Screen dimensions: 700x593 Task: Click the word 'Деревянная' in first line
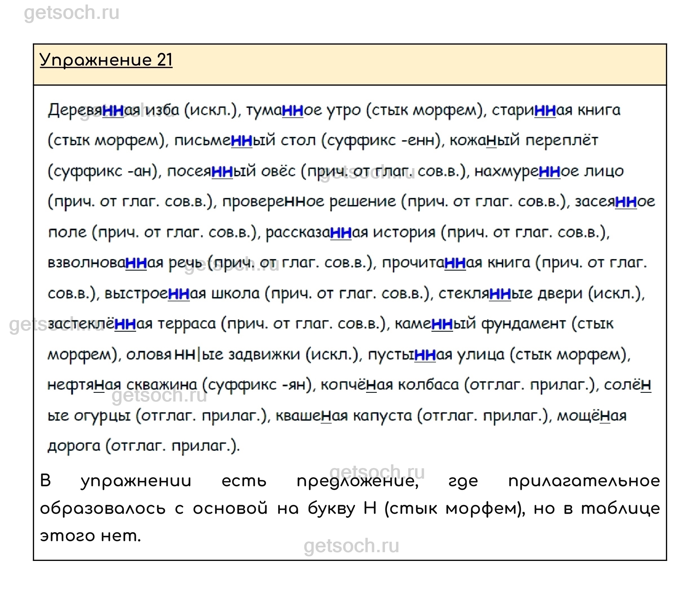click(x=94, y=110)
